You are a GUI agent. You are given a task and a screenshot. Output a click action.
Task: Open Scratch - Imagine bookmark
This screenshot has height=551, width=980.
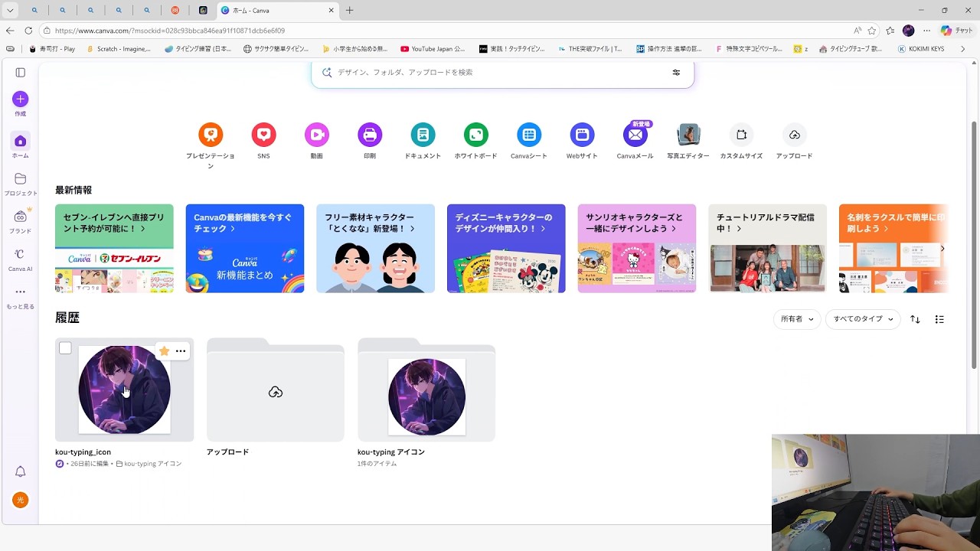[119, 48]
